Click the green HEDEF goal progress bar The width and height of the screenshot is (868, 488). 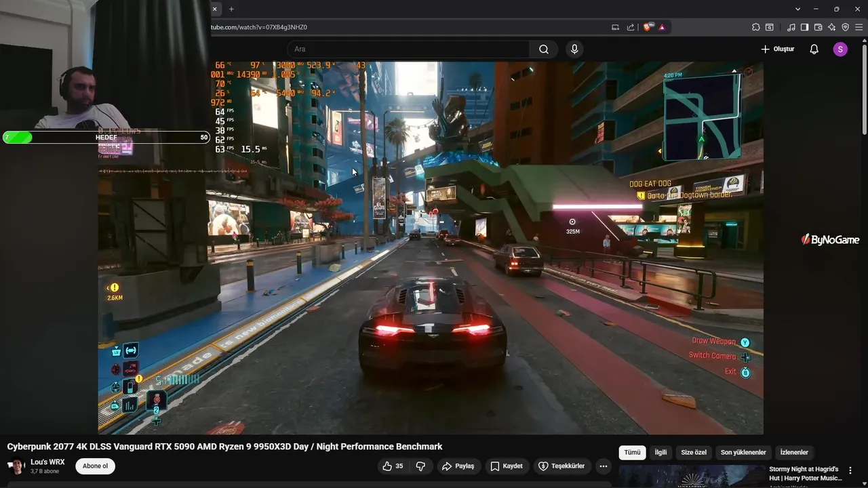click(106, 137)
